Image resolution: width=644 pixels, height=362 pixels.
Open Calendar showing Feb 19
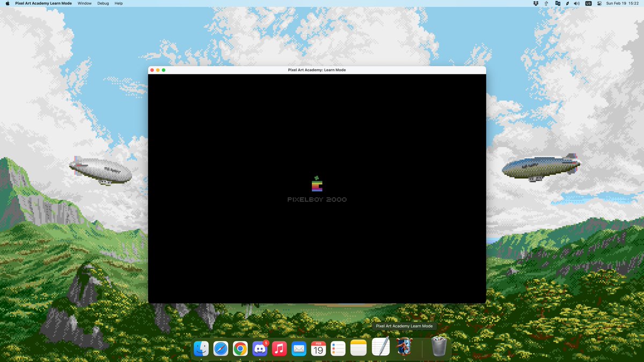[318, 348]
